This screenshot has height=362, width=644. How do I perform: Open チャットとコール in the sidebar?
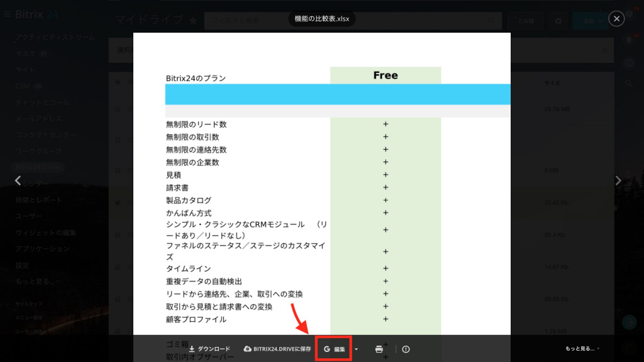click(42, 102)
